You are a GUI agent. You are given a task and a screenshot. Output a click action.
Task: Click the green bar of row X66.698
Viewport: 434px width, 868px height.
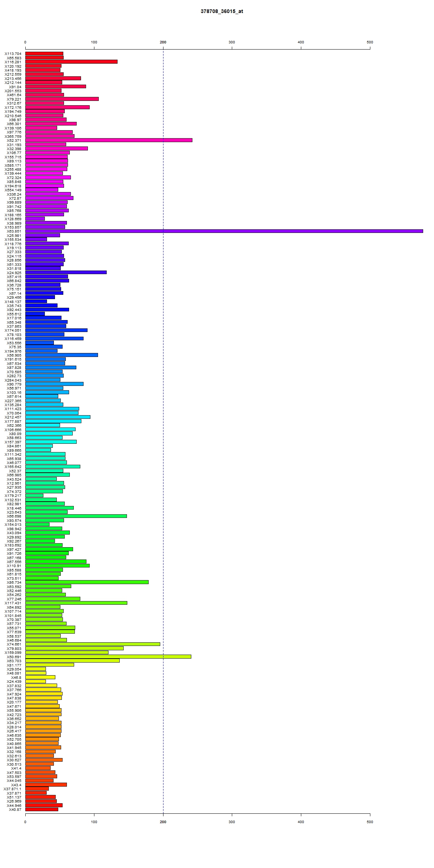point(76,516)
